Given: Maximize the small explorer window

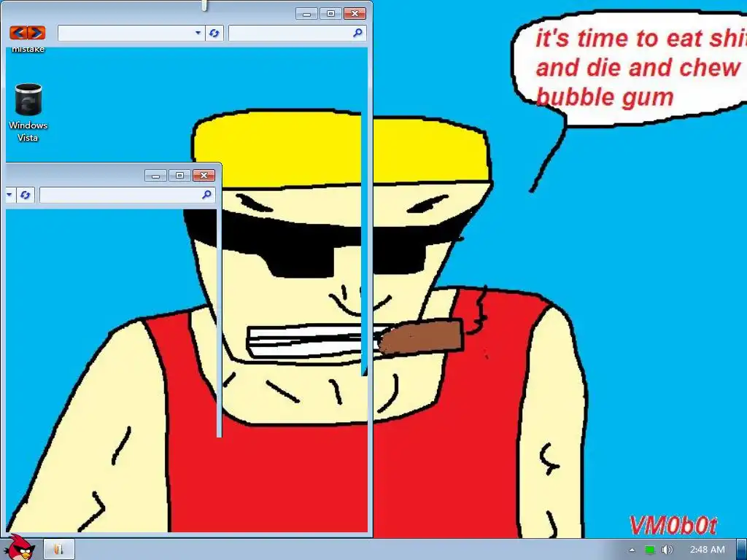Looking at the screenshot, I should coord(179,176).
